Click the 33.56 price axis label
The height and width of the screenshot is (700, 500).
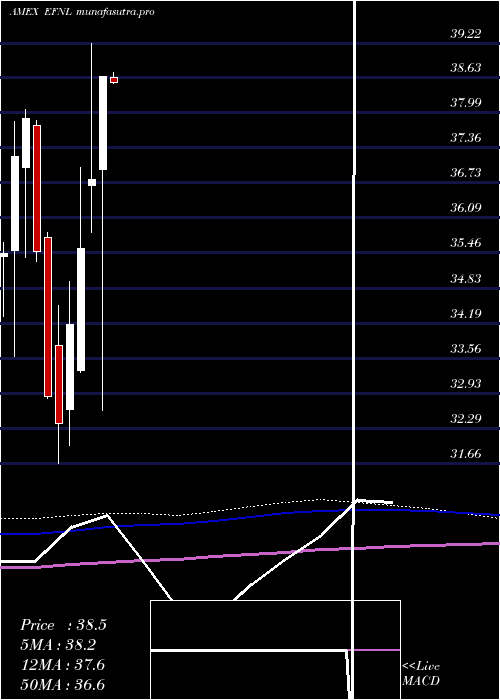click(465, 348)
